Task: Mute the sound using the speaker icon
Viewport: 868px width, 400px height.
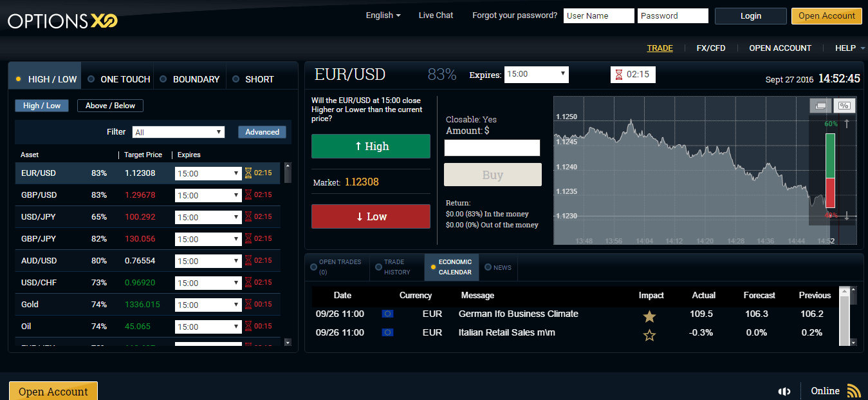Action: click(784, 391)
